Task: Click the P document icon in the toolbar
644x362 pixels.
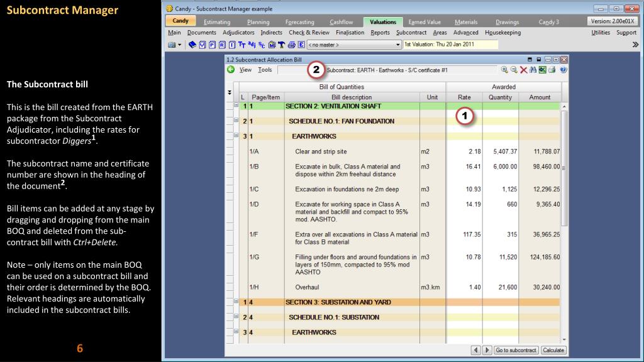Action: click(x=212, y=45)
